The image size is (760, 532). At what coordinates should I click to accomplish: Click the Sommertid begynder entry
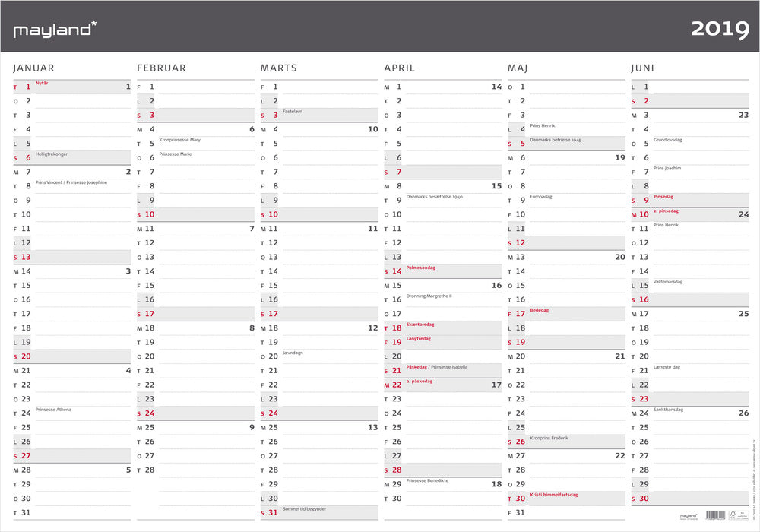point(305,509)
